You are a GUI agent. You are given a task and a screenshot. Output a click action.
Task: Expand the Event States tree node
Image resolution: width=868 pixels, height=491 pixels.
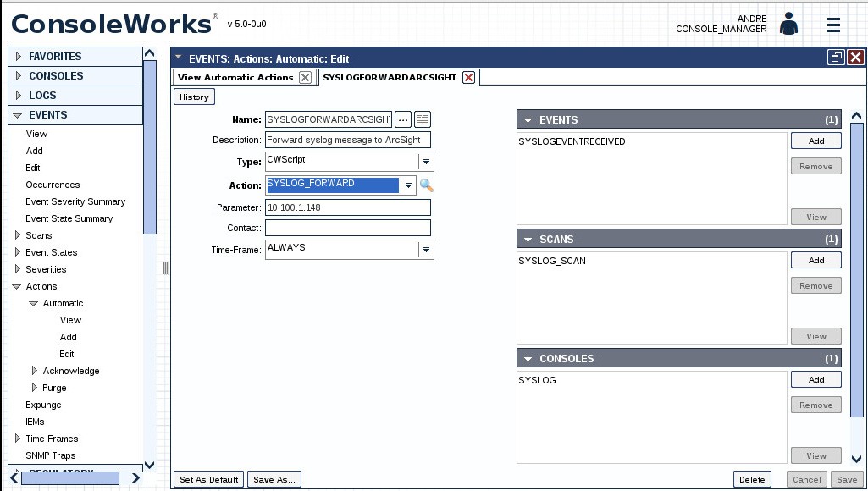(18, 252)
